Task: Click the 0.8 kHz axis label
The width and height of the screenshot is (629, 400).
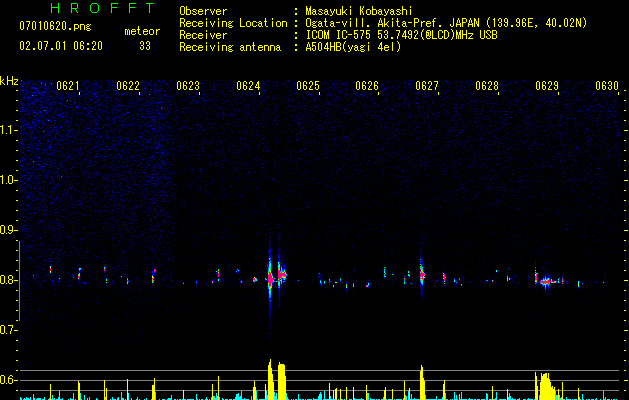Action: [x=7, y=280]
